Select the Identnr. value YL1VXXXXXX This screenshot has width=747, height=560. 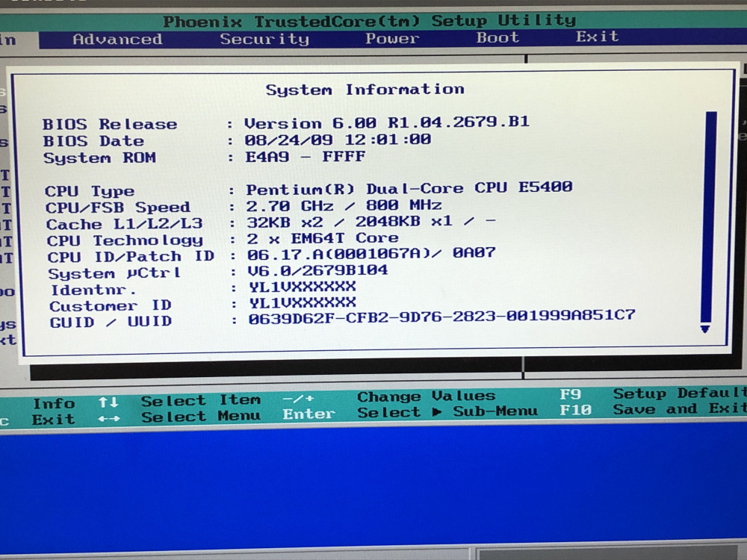303,287
